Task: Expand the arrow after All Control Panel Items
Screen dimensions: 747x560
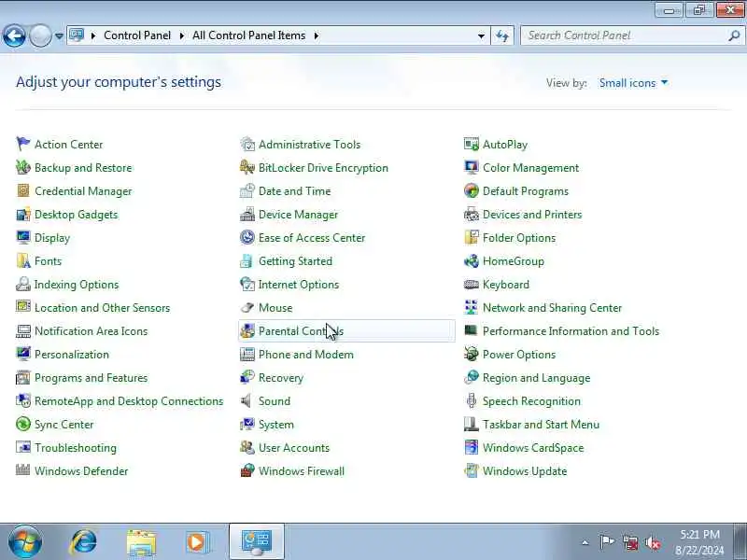Action: click(x=316, y=35)
